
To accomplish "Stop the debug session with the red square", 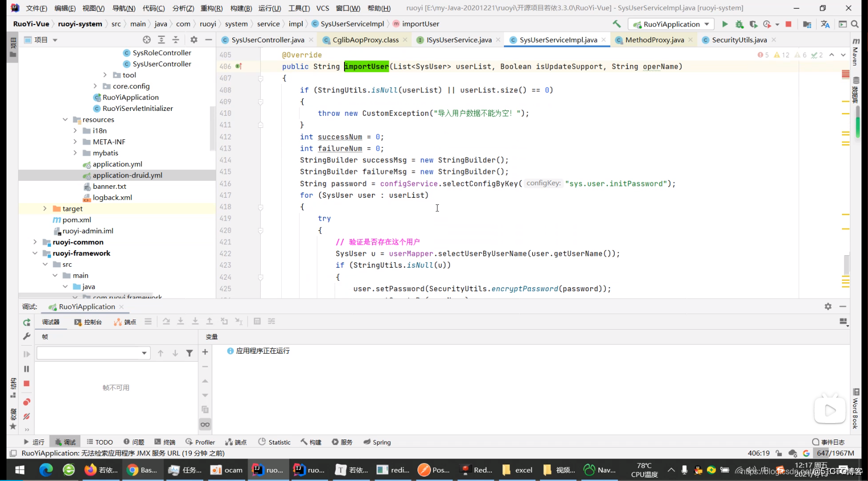I will (27, 384).
